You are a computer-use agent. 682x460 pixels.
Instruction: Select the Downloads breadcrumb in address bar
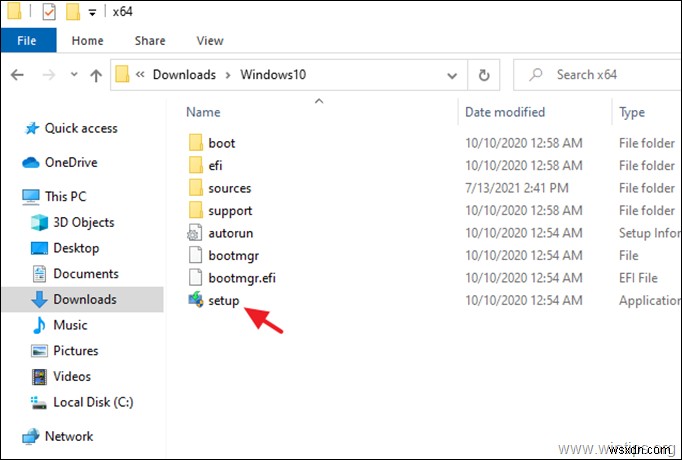[184, 75]
